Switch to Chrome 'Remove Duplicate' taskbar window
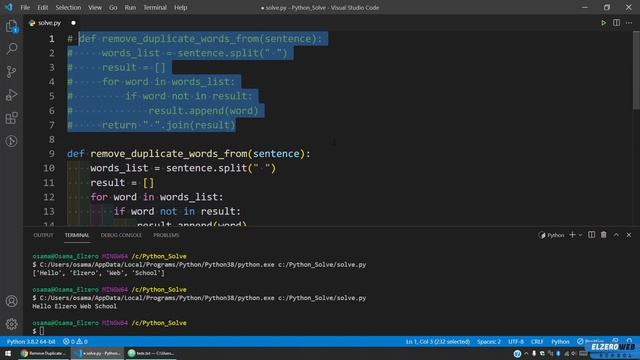The image size is (640, 360). click(x=43, y=353)
